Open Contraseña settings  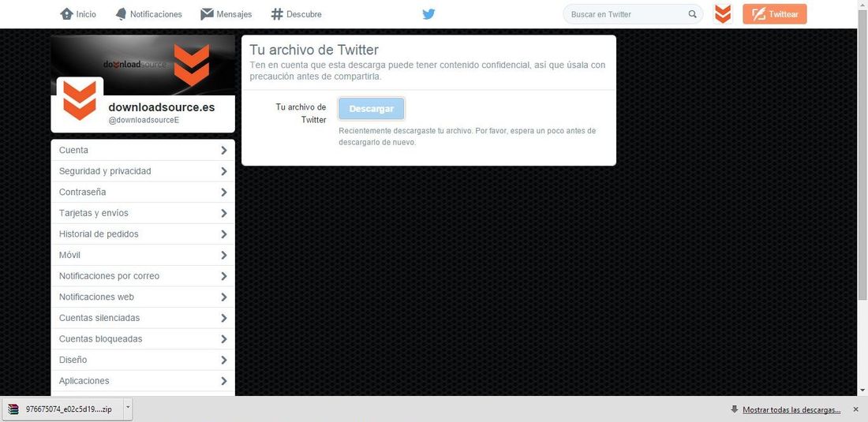[143, 192]
